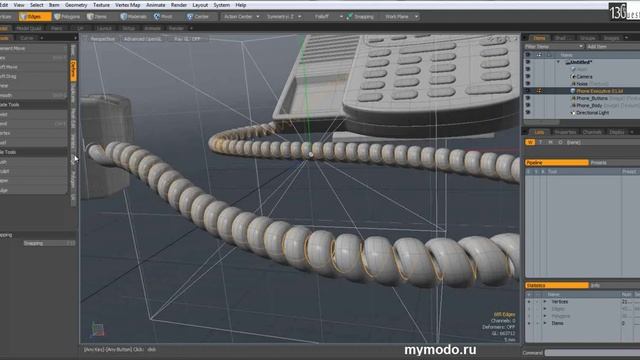Select the T list button
Viewport: 640px width, 360px height.
click(540, 142)
